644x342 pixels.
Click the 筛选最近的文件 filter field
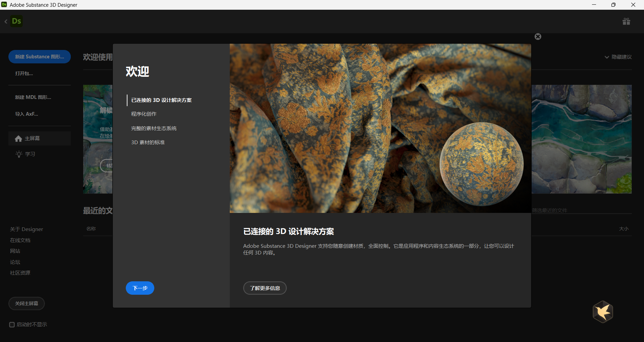click(x=582, y=210)
